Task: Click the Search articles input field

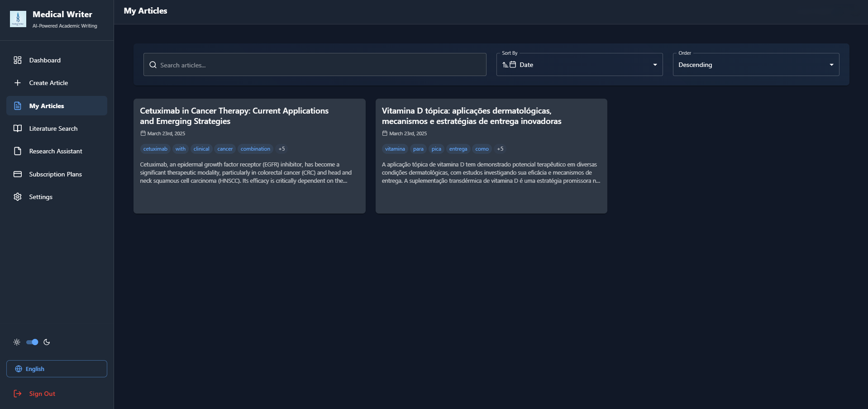Action: 314,65
